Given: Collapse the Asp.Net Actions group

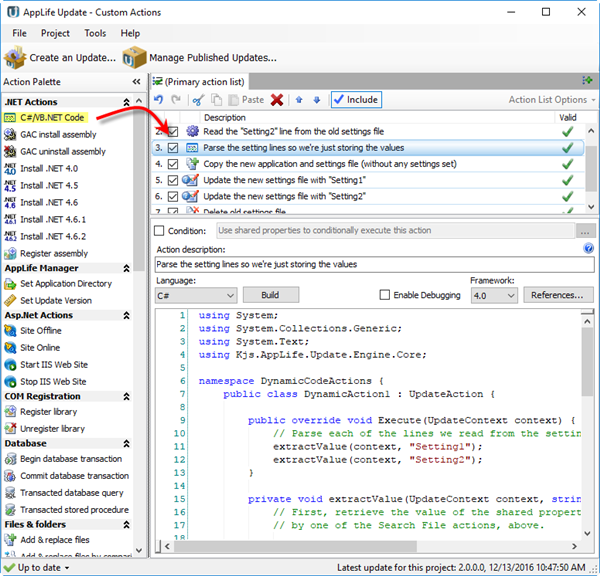Looking at the screenshot, I should tap(126, 315).
